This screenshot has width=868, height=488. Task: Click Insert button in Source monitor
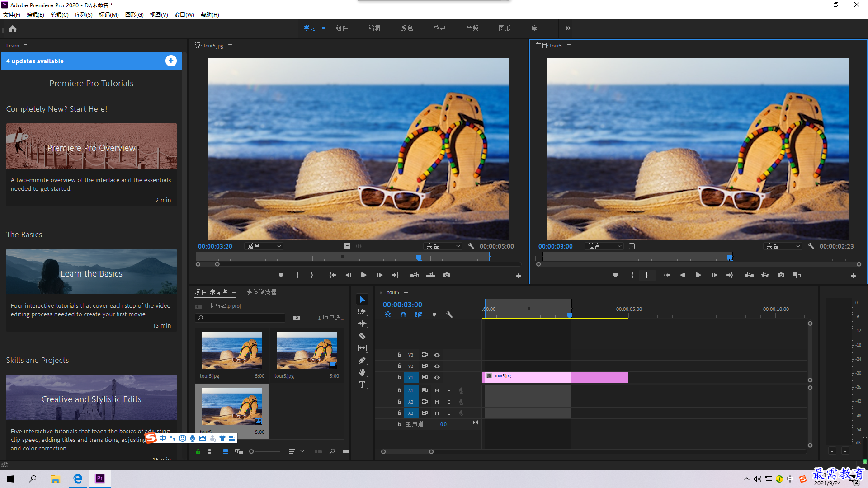(x=415, y=275)
